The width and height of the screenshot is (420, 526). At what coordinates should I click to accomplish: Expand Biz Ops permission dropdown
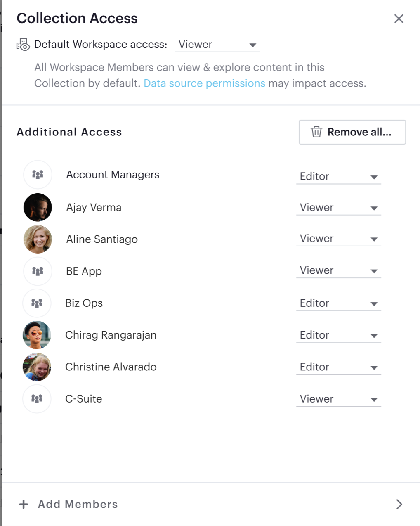tap(338, 303)
